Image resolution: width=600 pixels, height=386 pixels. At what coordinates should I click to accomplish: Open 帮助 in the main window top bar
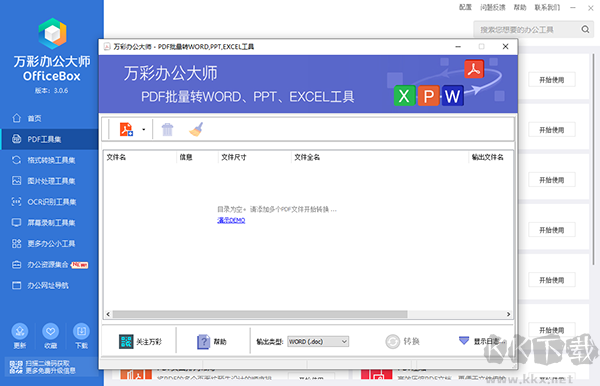tap(520, 7)
